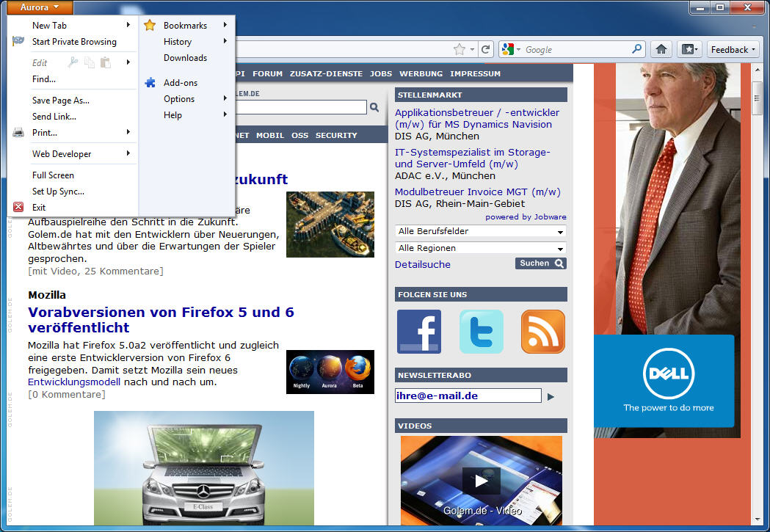Open Golem.de's Twitter page
This screenshot has width=770, height=532.
coord(481,331)
